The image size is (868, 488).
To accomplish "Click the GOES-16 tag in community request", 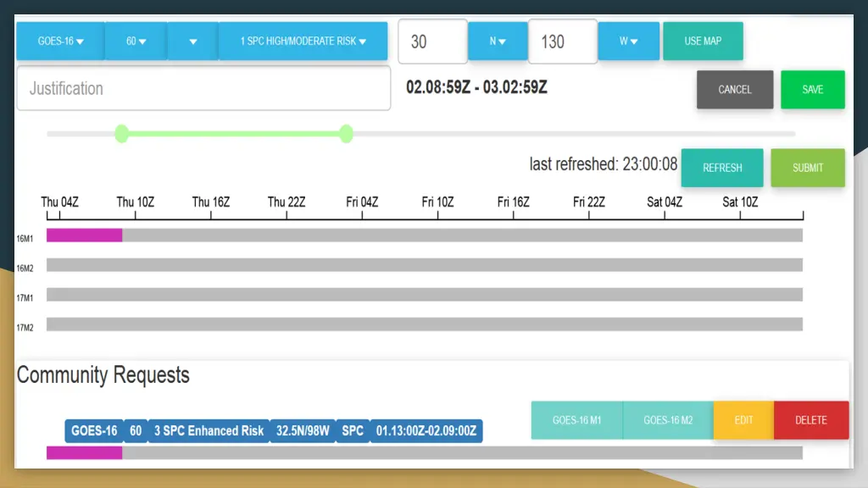I will [94, 431].
